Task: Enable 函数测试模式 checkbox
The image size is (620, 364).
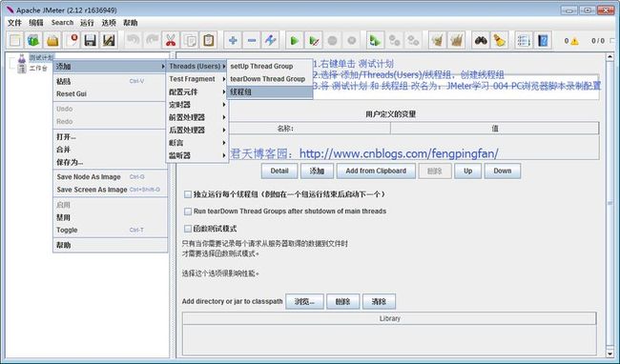Action: tap(188, 229)
